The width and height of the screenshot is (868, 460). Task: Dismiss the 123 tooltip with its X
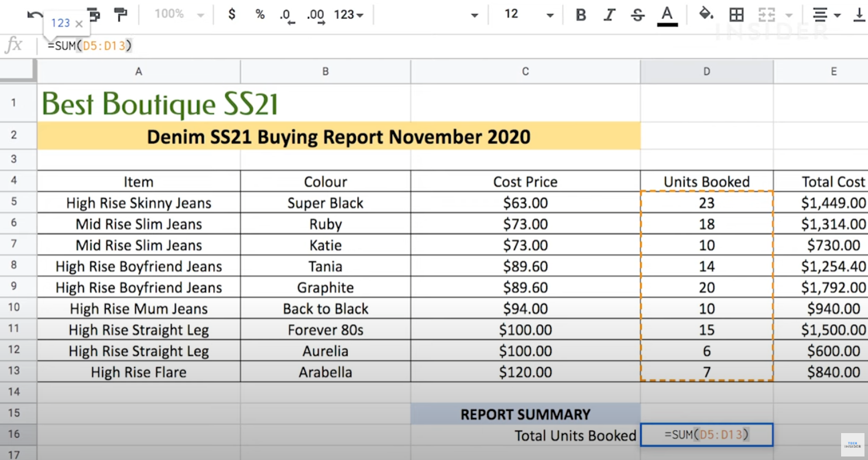pos(79,24)
